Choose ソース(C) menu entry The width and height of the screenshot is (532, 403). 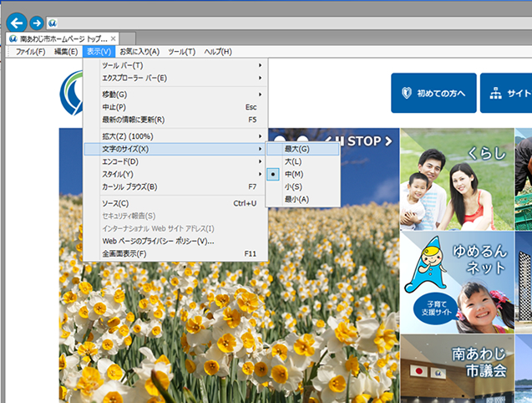175,203
